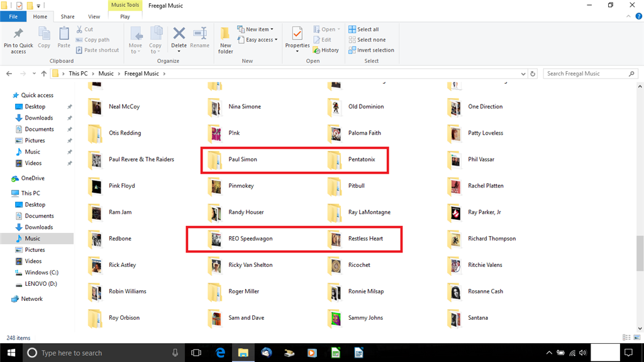Viewport: 644px width, 362px height.
Task: Create a New folder
Action: click(x=226, y=40)
